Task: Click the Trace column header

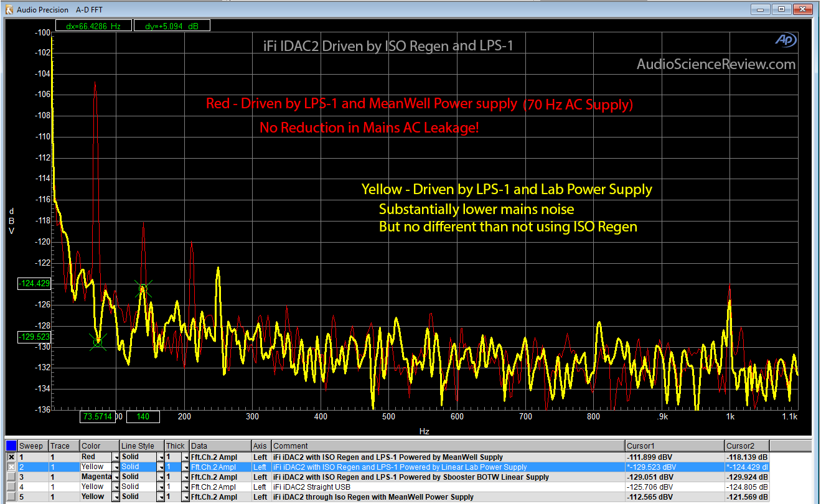Action: pyautogui.click(x=64, y=446)
